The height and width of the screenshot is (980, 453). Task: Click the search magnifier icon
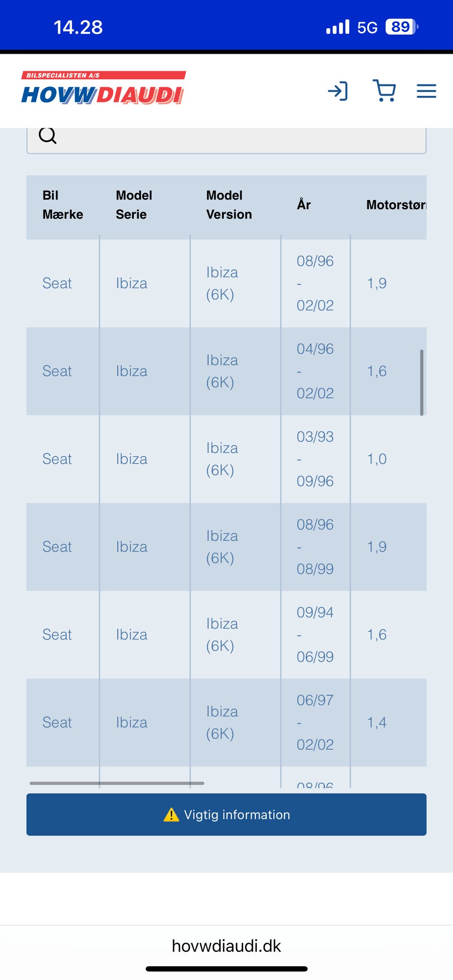[48, 136]
